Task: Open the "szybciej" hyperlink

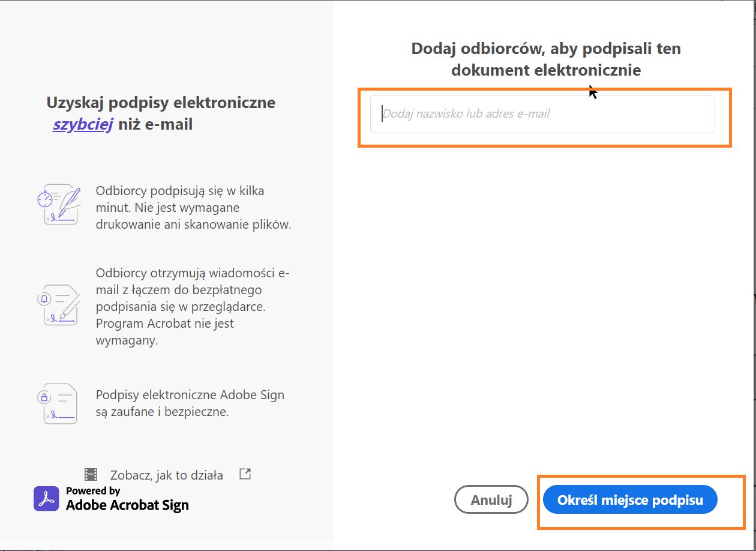Action: [82, 124]
